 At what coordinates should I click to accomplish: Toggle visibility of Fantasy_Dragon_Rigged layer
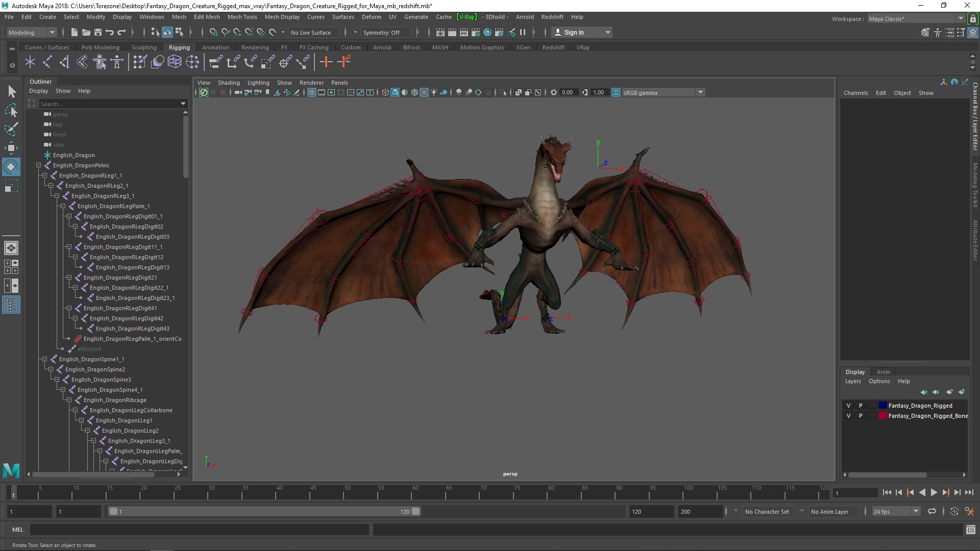[848, 406]
